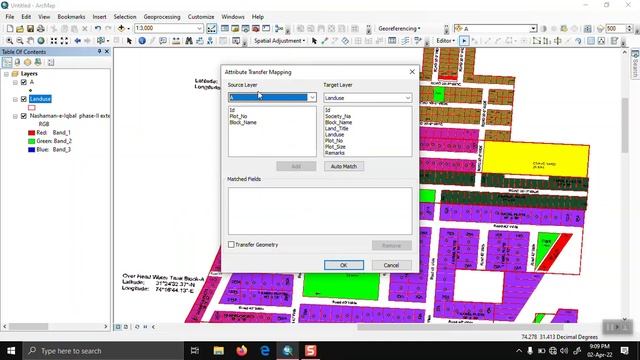
Task: Open the Target Layer dropdown
Action: click(x=407, y=98)
